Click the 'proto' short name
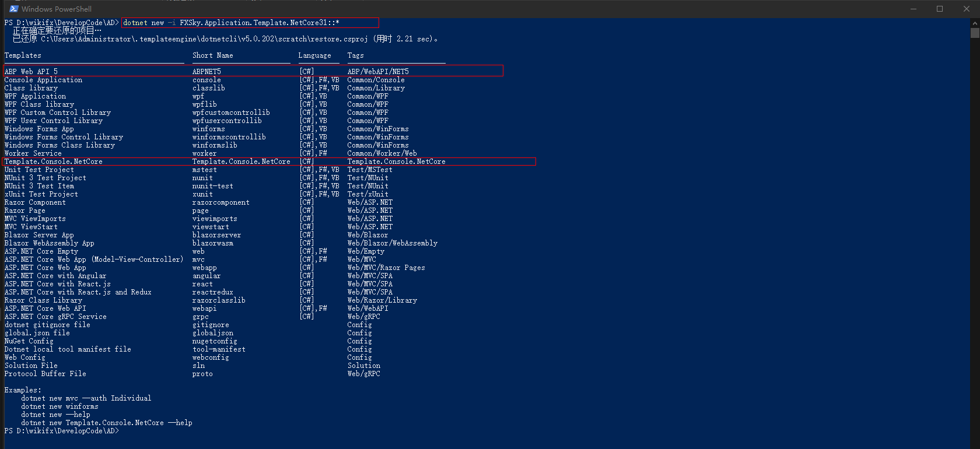 tap(202, 374)
